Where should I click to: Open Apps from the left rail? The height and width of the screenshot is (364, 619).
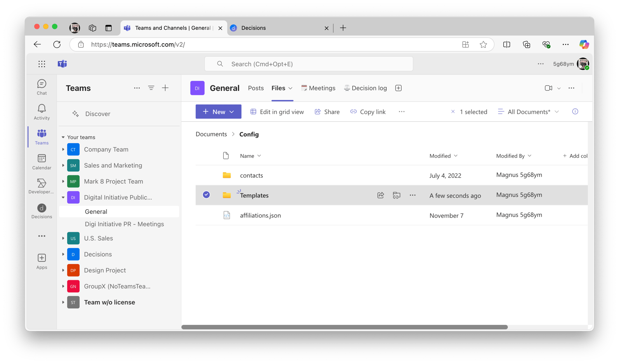(41, 260)
